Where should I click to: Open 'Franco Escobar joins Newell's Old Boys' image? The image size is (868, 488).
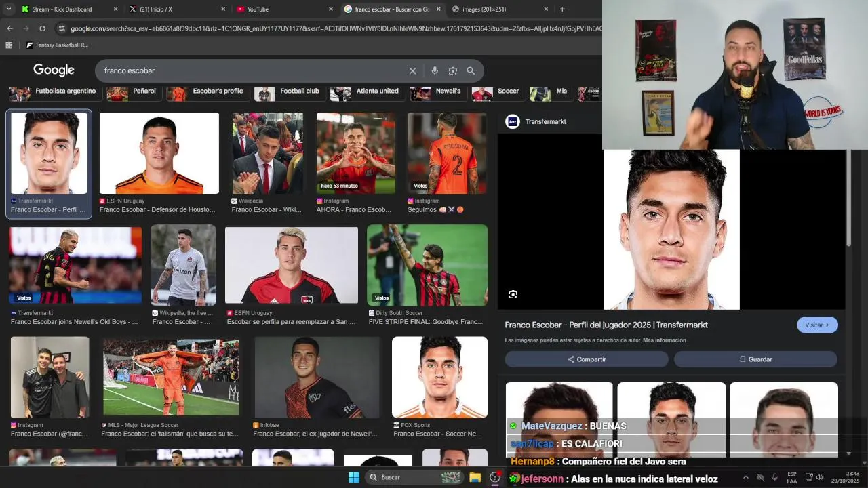(x=75, y=265)
